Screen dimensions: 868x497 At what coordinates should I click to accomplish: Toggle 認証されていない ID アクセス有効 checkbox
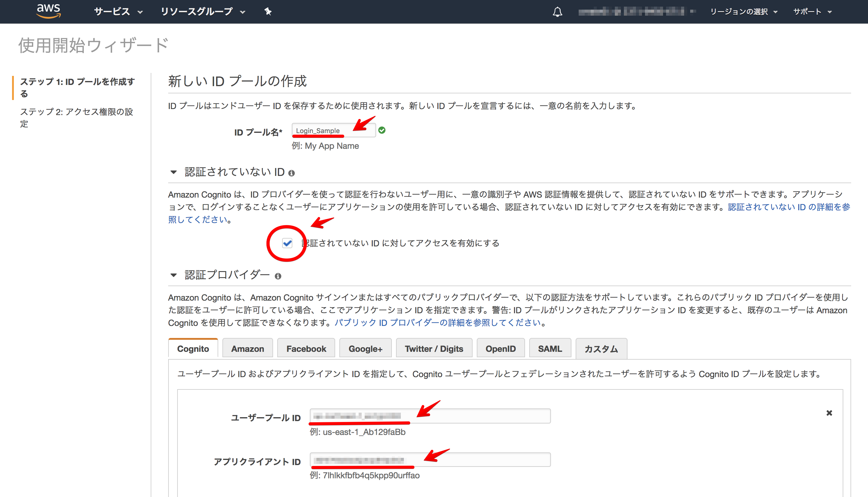[x=287, y=243]
